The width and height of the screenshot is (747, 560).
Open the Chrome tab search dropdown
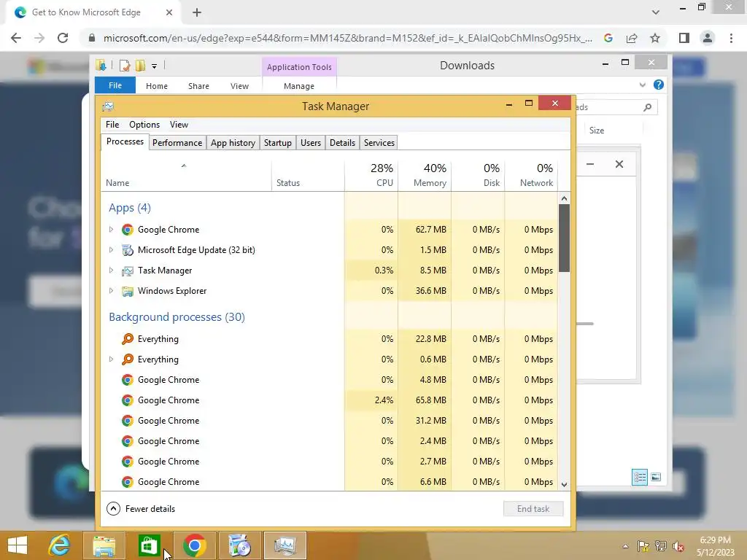point(656,12)
